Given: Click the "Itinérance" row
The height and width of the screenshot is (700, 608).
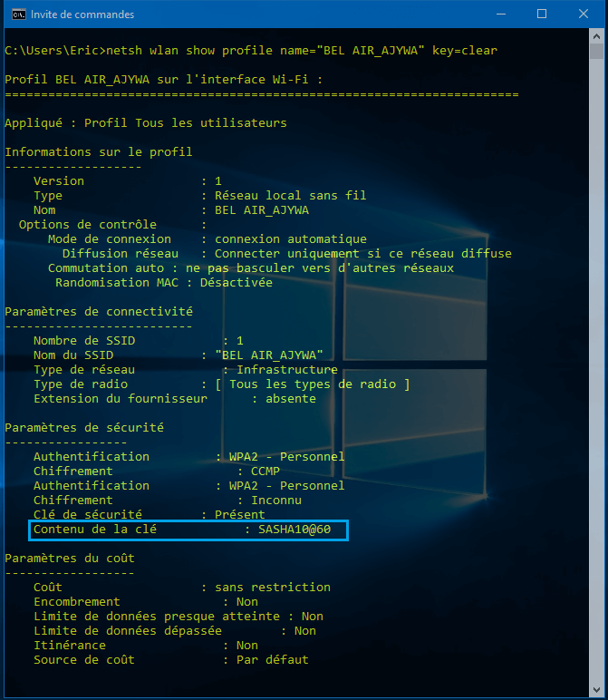Looking at the screenshot, I should point(145,646).
